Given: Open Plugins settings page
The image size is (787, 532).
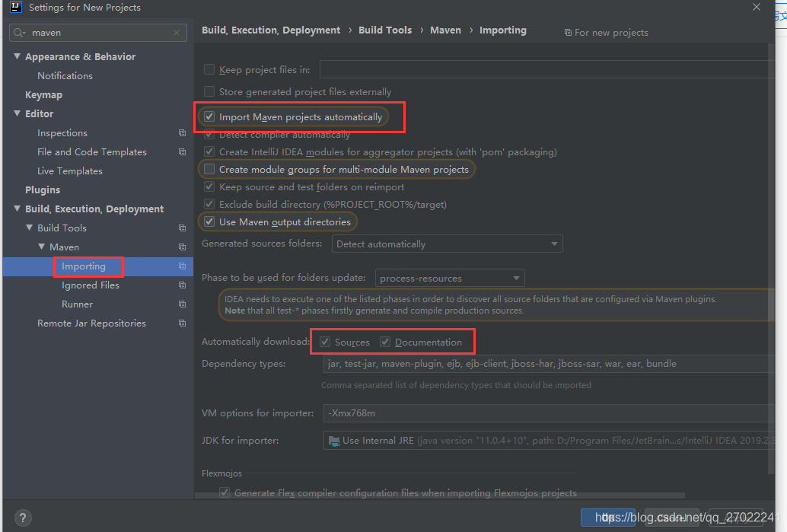Looking at the screenshot, I should pyautogui.click(x=43, y=190).
